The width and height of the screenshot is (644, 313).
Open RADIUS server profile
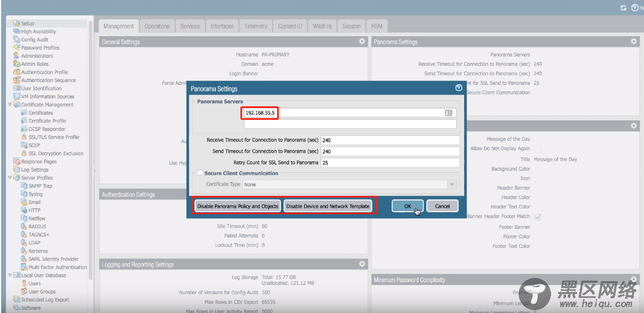click(x=37, y=227)
